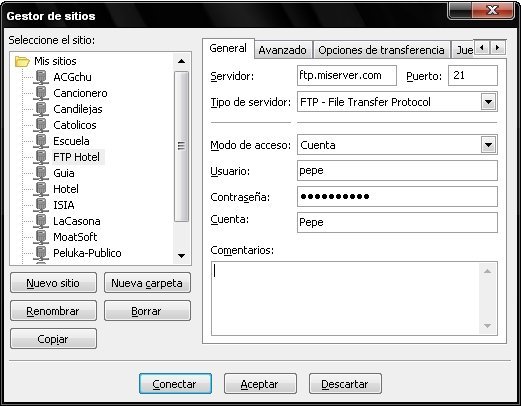521x406 pixels.
Task: Open the partially hidden Jue tab
Action: point(463,50)
